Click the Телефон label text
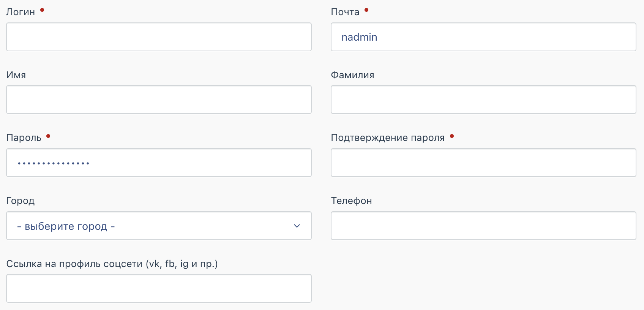The image size is (644, 310). point(351,201)
